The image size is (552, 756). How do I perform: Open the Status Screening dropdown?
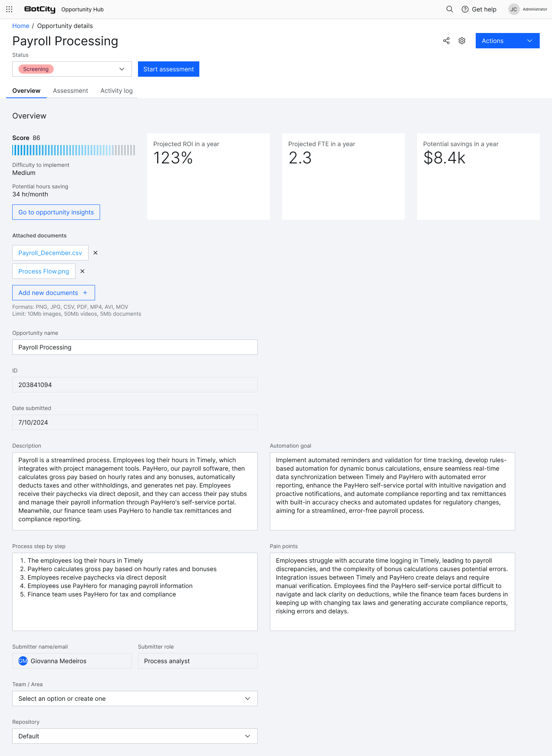point(72,69)
